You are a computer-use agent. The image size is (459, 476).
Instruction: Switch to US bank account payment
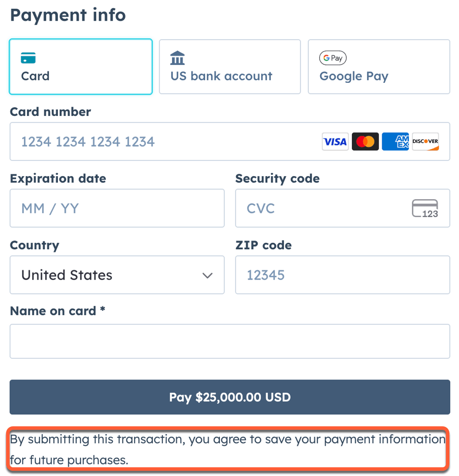(229, 67)
